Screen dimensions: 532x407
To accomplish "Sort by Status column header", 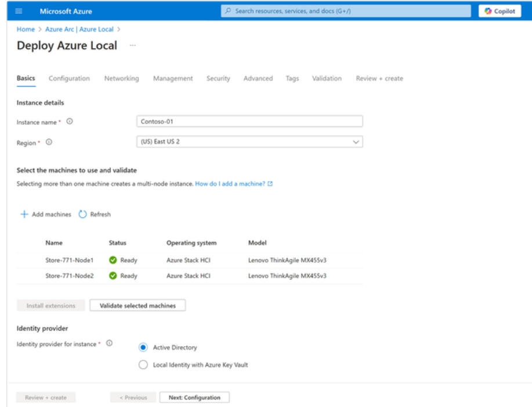I will point(117,243).
